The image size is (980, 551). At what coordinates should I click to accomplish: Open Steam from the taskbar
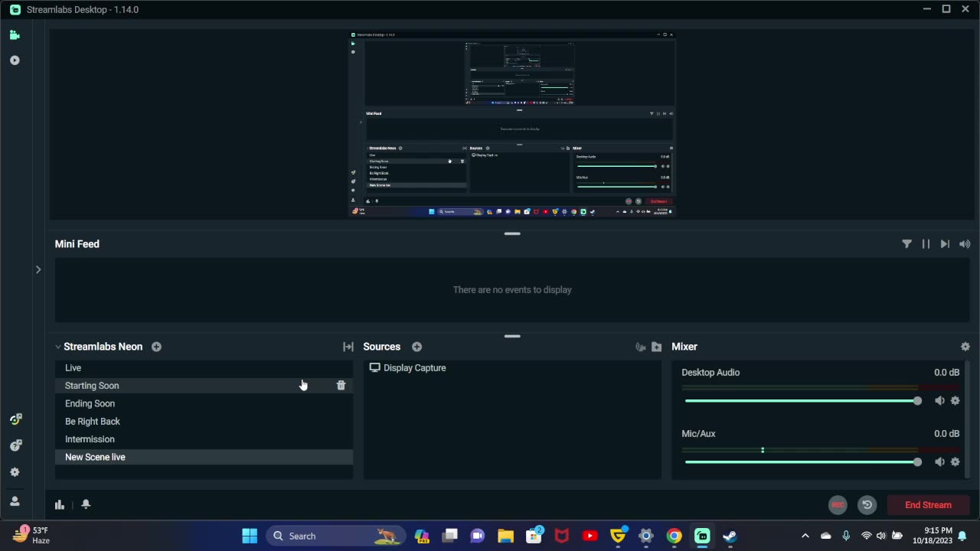[x=730, y=536]
